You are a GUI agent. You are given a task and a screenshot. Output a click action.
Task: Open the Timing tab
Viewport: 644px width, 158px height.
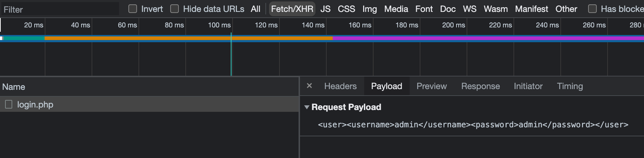tap(570, 86)
